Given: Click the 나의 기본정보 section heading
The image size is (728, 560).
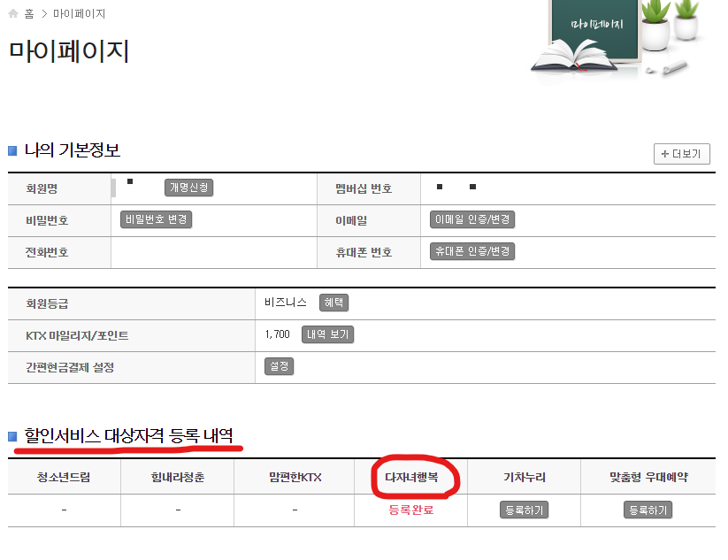Looking at the screenshot, I should pyautogui.click(x=72, y=150).
